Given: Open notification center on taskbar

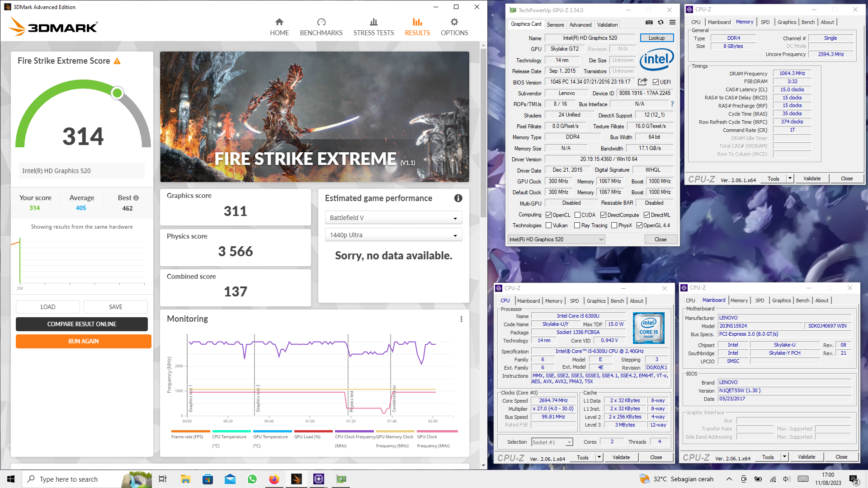Looking at the screenshot, I should [854, 479].
